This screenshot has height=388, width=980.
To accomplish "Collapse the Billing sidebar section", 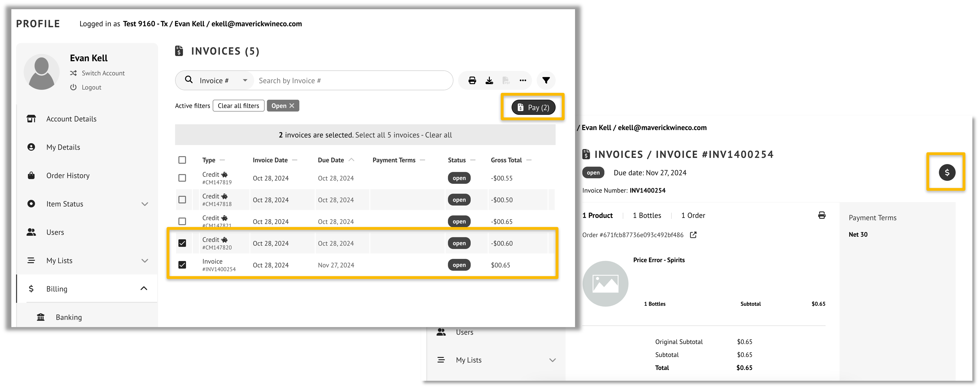I will tap(144, 289).
